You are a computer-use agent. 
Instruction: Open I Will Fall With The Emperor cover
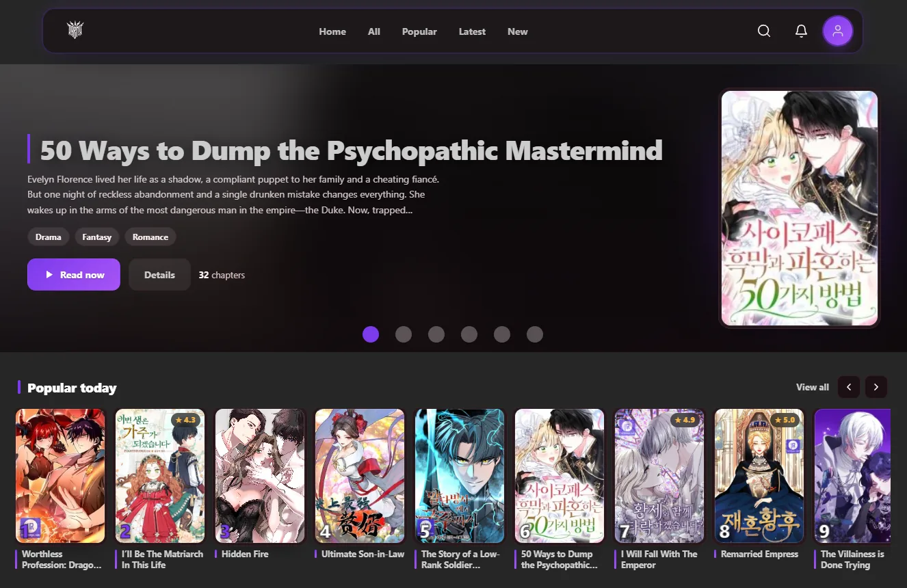(659, 476)
